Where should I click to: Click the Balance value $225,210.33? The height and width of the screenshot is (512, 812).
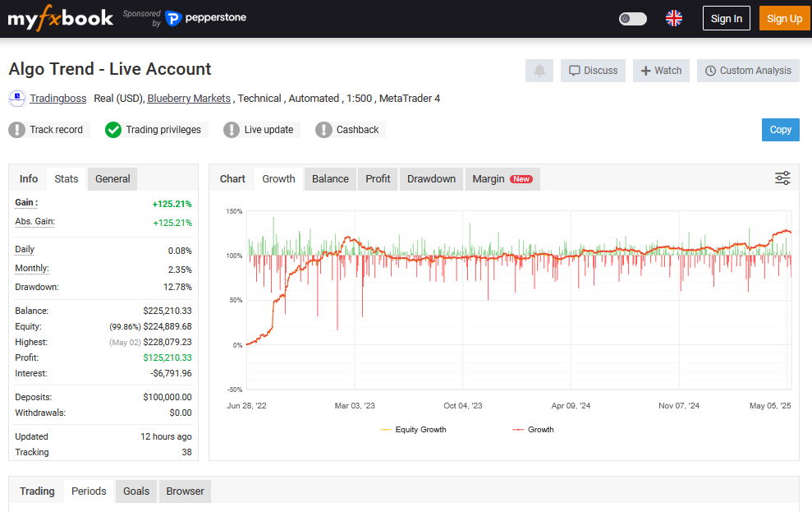tap(167, 311)
